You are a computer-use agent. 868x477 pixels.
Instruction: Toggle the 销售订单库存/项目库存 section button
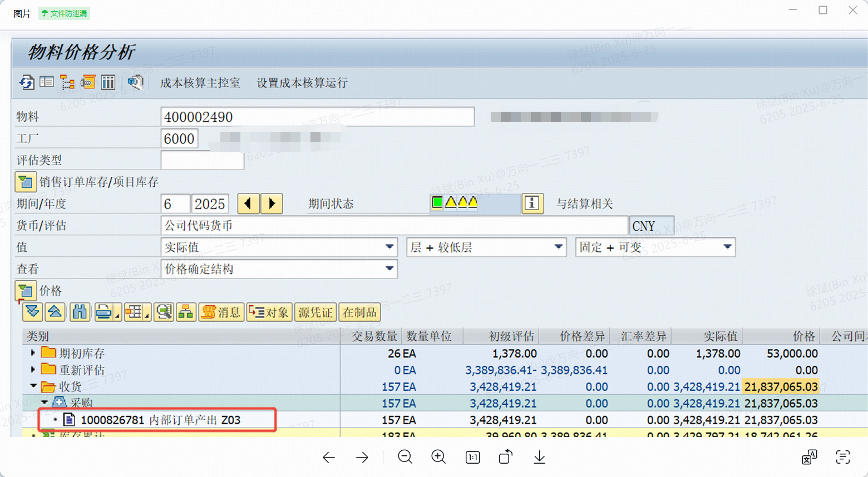pos(26,182)
